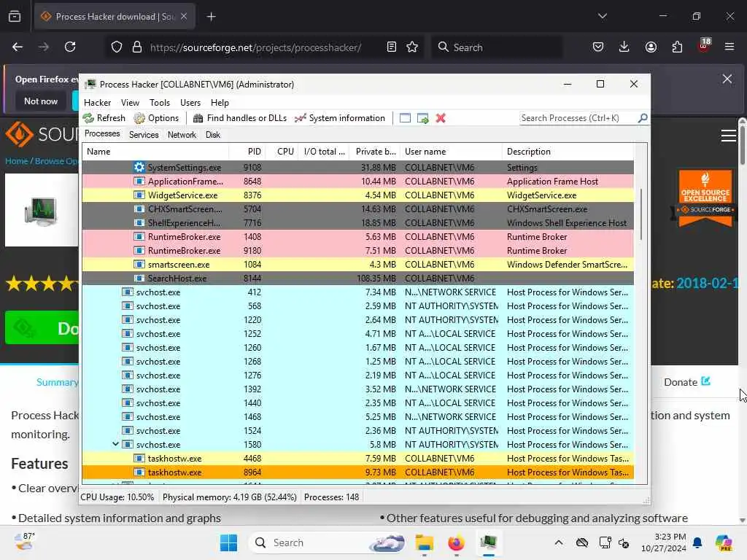
Task: Click Processes: 148 status bar entry
Action: [332, 497]
